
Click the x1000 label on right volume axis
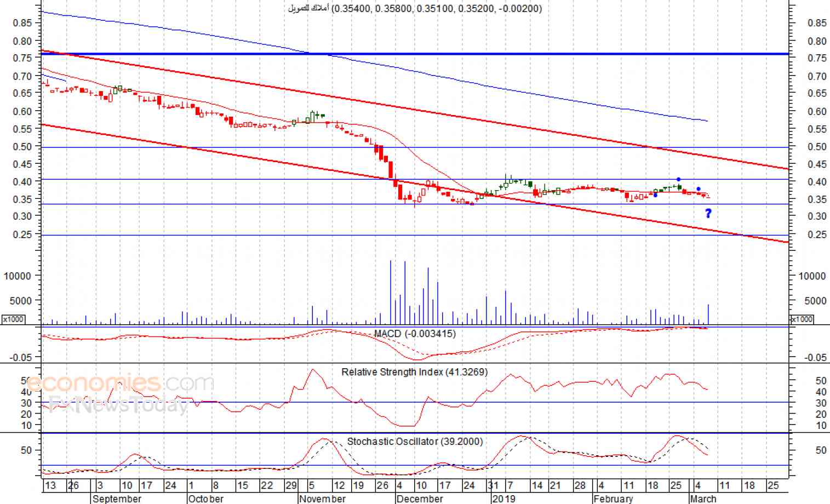[x=802, y=319]
